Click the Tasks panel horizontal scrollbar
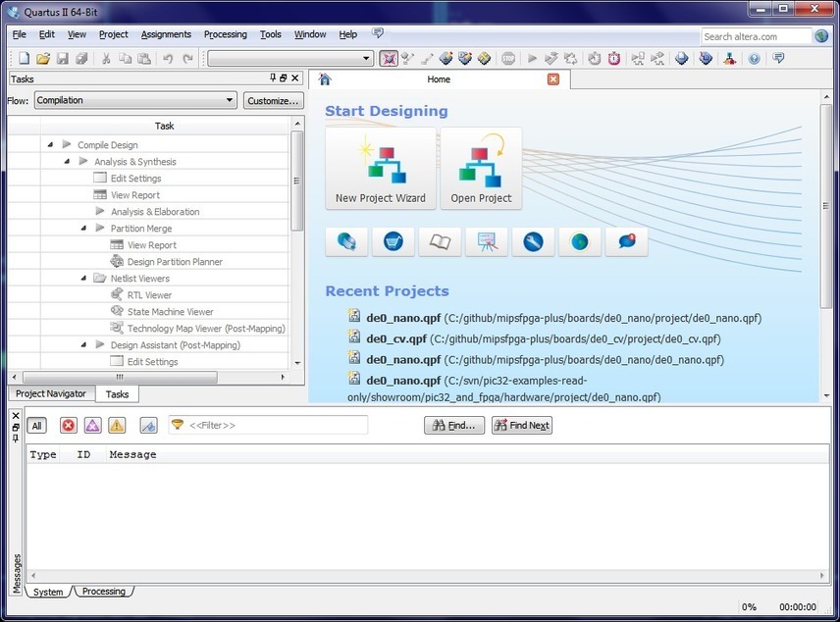This screenshot has height=622, width=840. point(120,377)
